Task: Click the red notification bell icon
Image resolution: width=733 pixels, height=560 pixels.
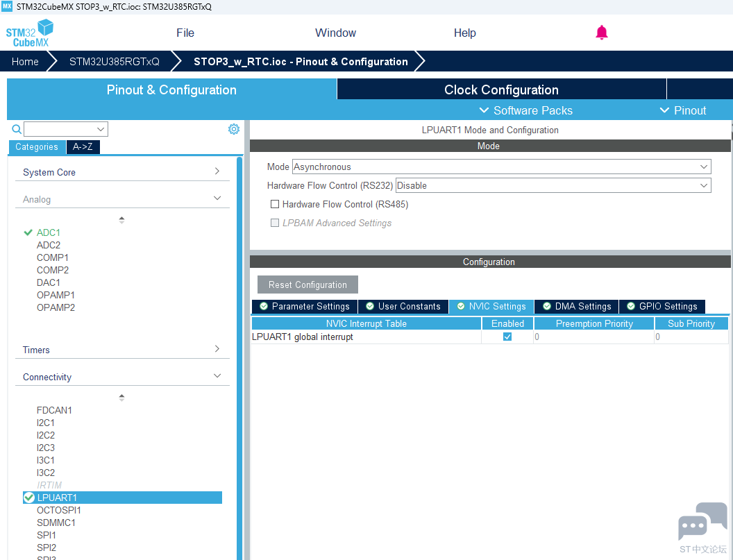Action: click(602, 33)
